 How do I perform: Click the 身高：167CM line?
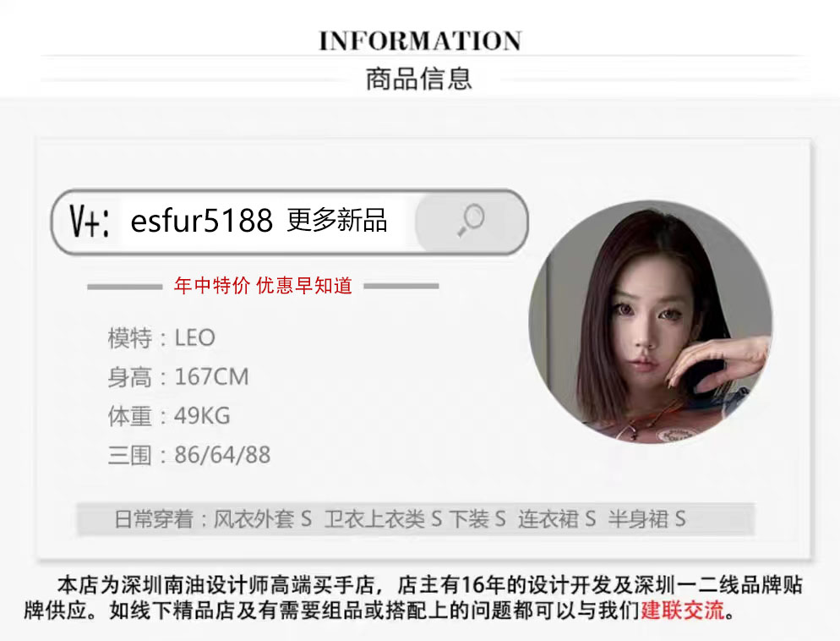pos(177,377)
